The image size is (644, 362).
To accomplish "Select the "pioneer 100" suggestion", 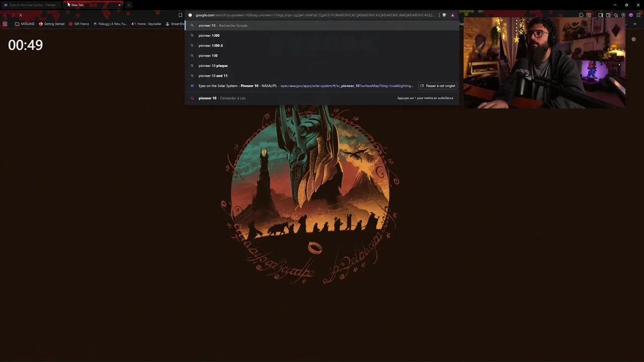I will [x=322, y=55].
